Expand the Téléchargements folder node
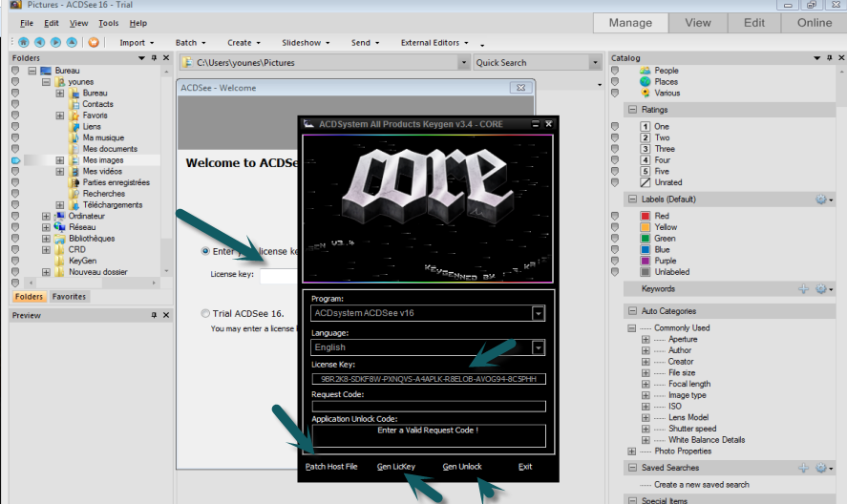 click(60, 205)
